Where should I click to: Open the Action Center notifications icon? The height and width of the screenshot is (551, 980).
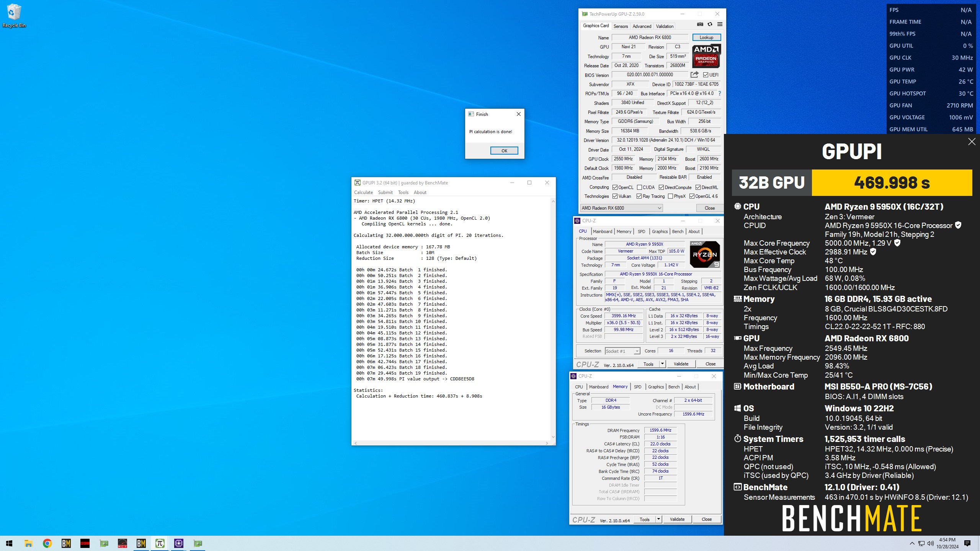pyautogui.click(x=967, y=543)
